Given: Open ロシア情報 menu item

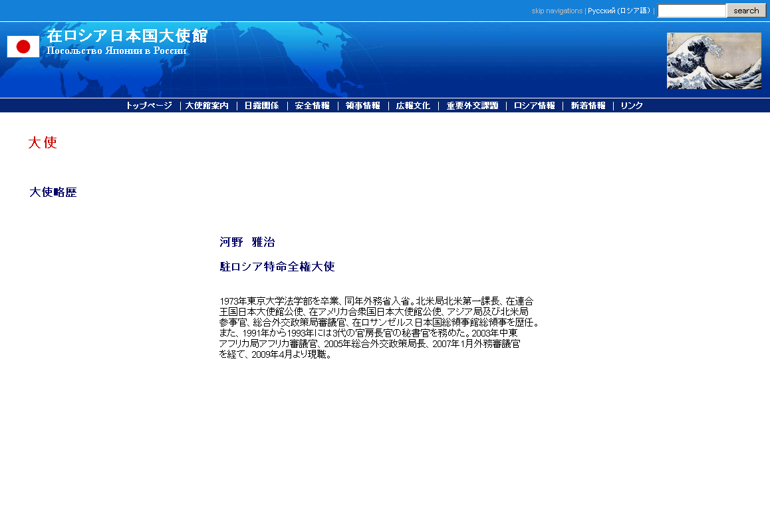Looking at the screenshot, I should coord(535,106).
